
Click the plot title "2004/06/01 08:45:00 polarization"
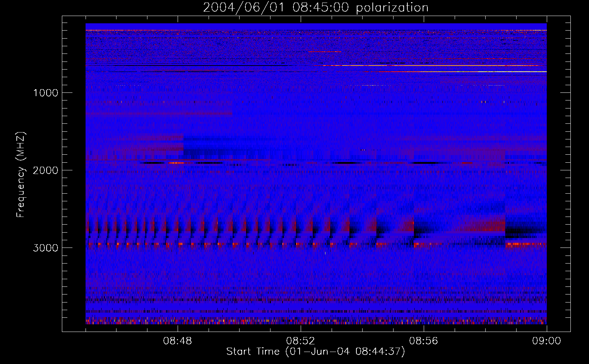tap(316, 8)
